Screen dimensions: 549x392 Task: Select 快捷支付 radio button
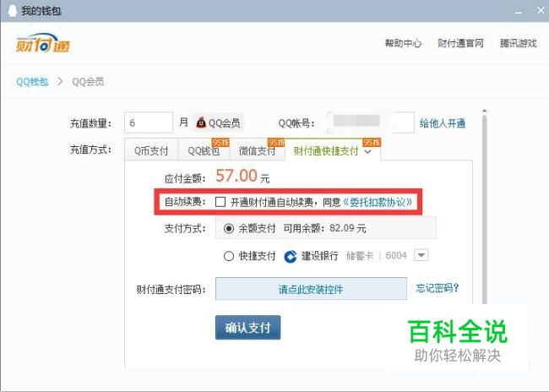click(229, 256)
